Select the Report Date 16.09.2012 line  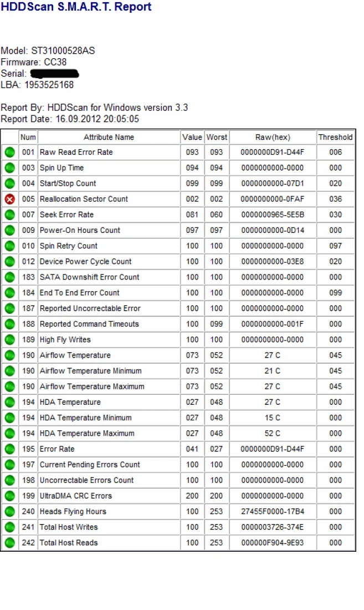point(70,119)
